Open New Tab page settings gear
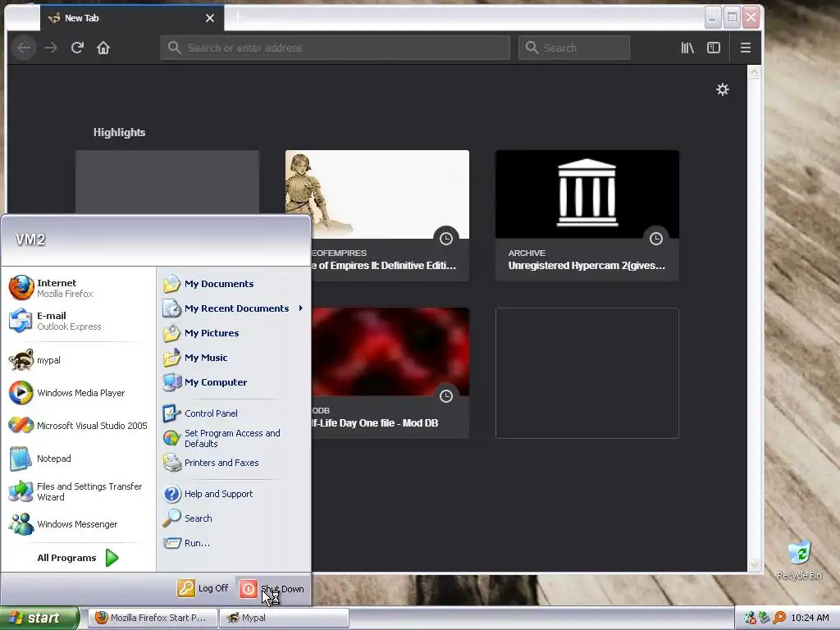The width and height of the screenshot is (840, 630). point(722,89)
